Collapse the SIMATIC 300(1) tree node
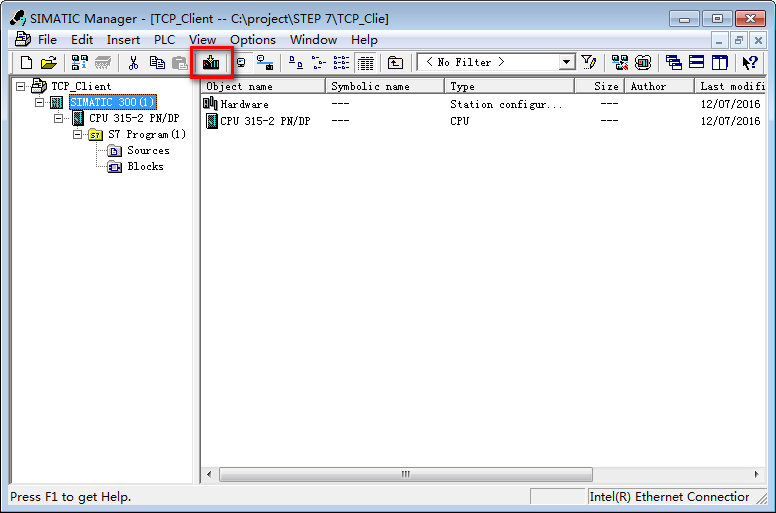Viewport: 776px width, 513px height. tap(39, 102)
